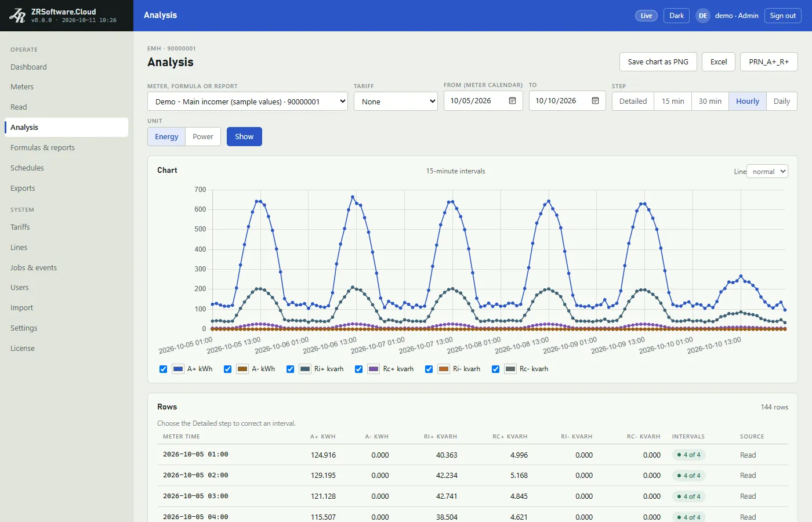812x522 pixels.
Task: Click the DE language badge
Action: click(x=703, y=16)
